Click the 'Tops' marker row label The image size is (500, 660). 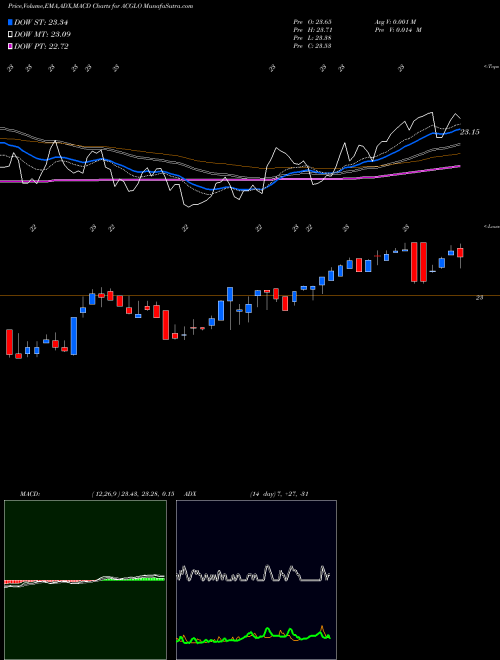tap(492, 67)
